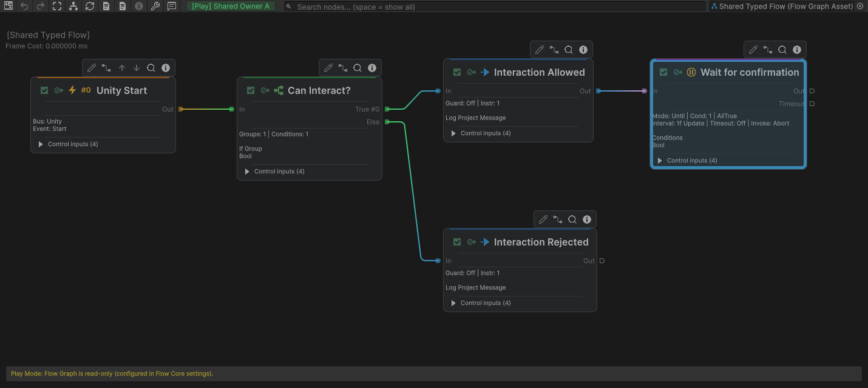The image size is (868, 388).
Task: Edit the Interaction Allowed node with pencil icon
Action: 540,50
